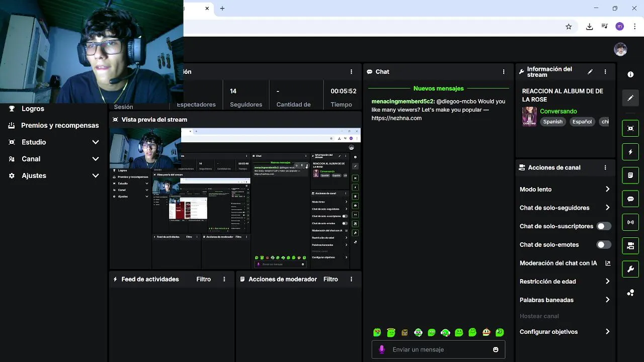The width and height of the screenshot is (644, 362).
Task: Insert the green headset microphone emote
Action: point(445,332)
